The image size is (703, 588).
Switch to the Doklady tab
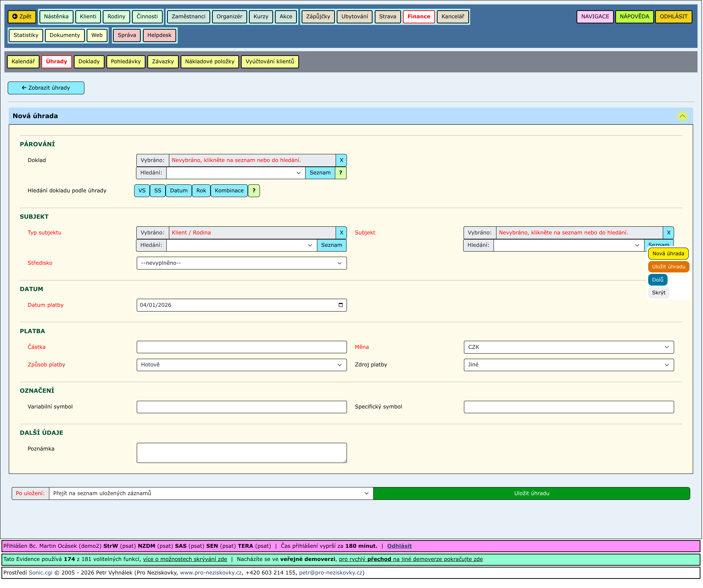89,62
